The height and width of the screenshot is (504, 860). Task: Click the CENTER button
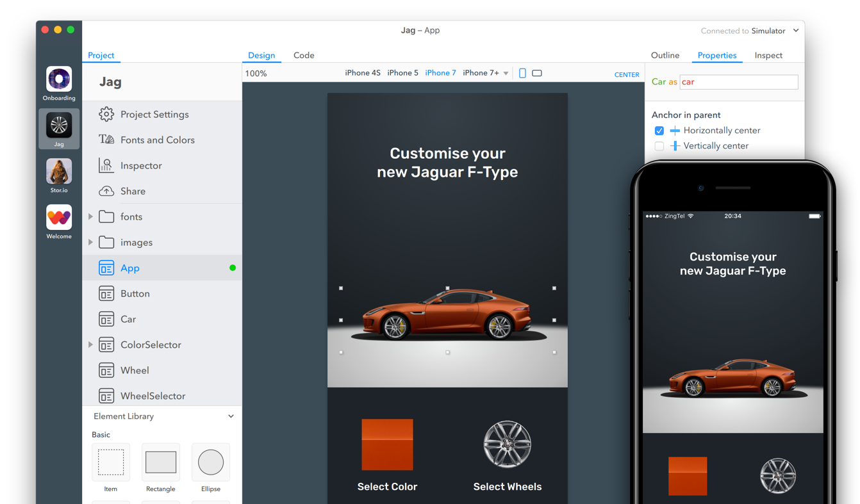[626, 74]
